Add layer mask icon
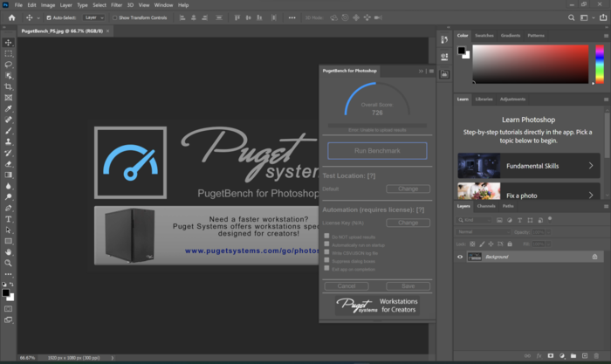611x364 pixels. 551,355
